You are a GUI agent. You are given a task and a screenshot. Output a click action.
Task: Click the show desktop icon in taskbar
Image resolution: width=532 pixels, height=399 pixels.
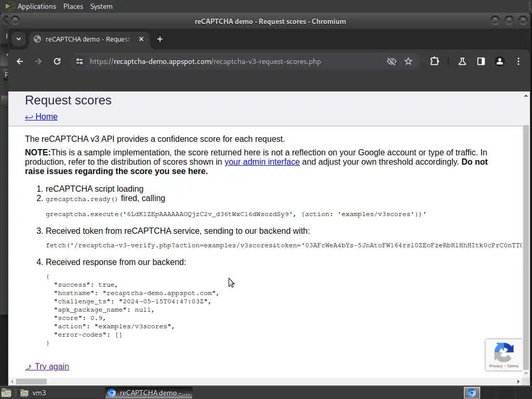[6, 393]
